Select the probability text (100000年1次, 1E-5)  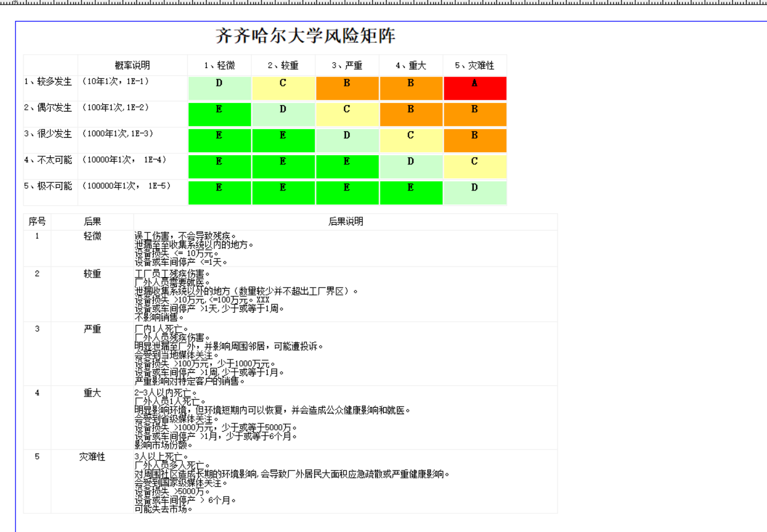pyautogui.click(x=127, y=186)
